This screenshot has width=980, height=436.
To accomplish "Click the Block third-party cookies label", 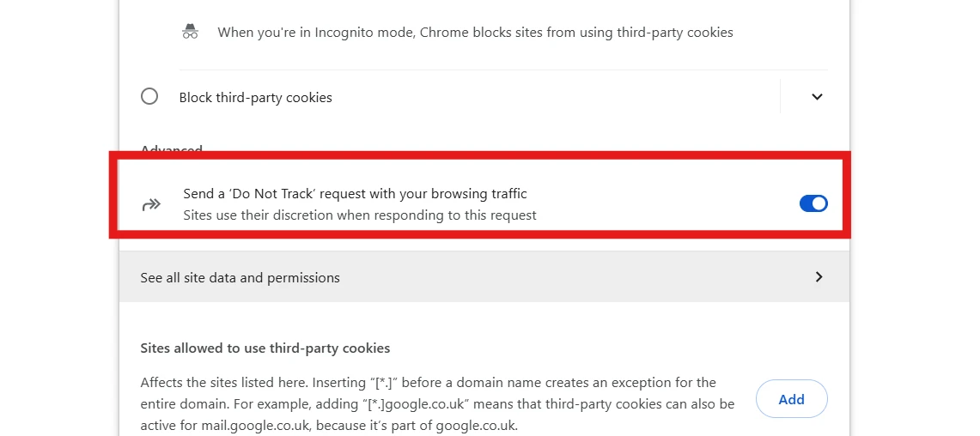I will coord(256,98).
